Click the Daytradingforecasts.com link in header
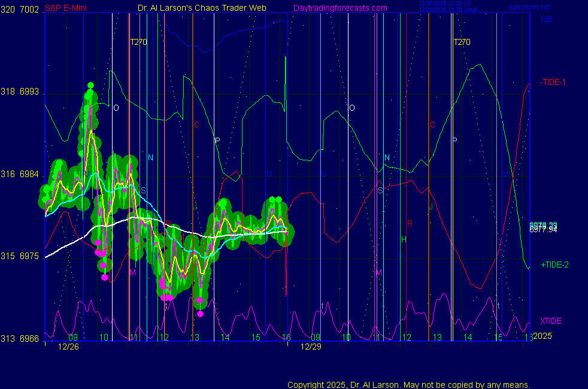Screen dimensions: 588x389 pyautogui.click(x=340, y=8)
